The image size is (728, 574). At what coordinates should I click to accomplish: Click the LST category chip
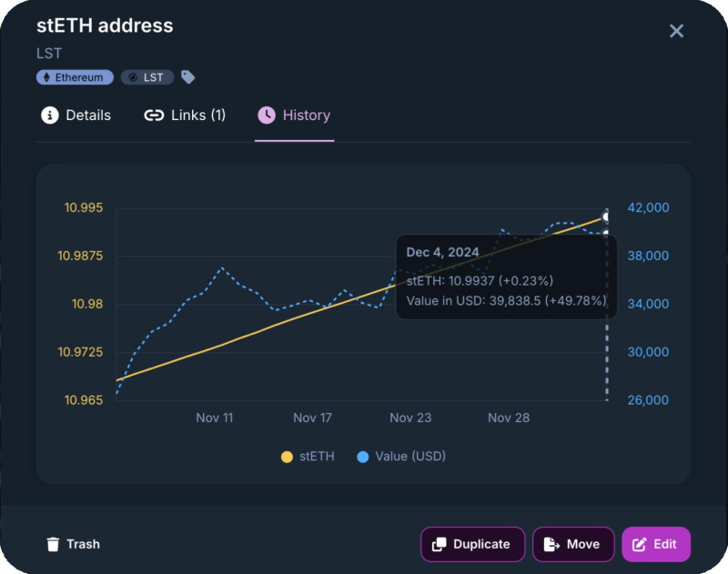pyautogui.click(x=147, y=77)
